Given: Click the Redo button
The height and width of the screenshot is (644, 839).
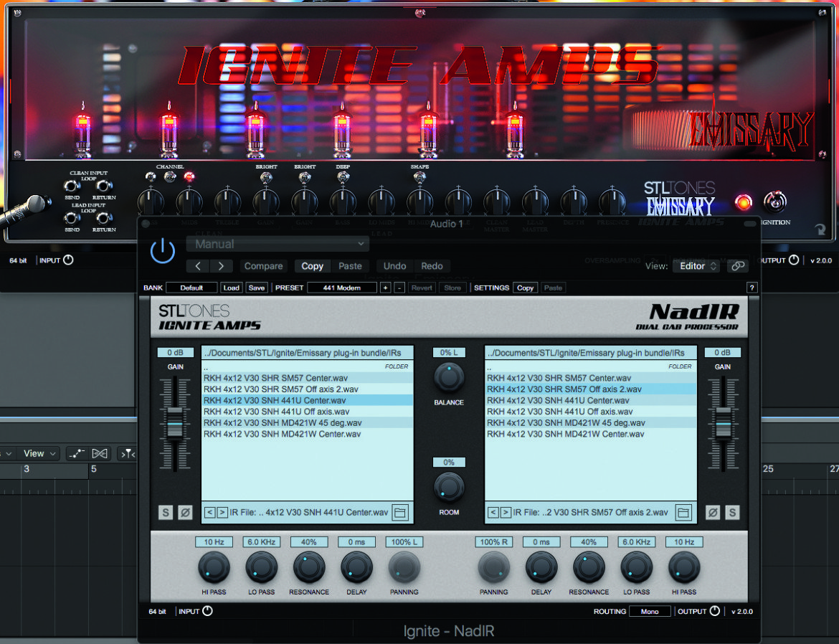Looking at the screenshot, I should [x=432, y=266].
